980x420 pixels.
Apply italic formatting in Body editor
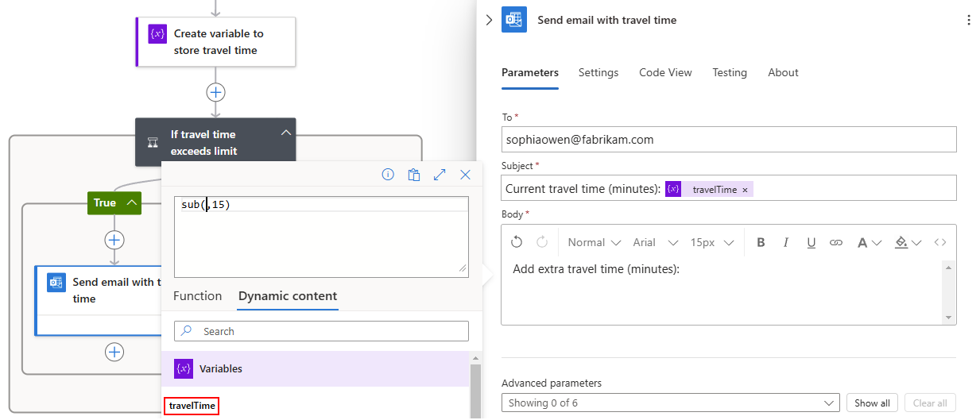pos(786,242)
